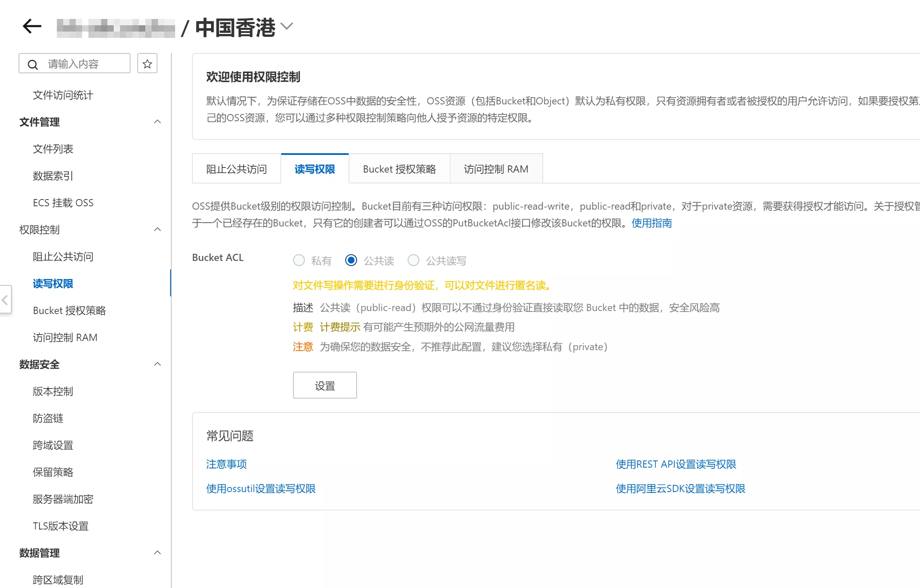Switch to the Bucket 授权策略 tab
Image resolution: width=920 pixels, height=588 pixels.
click(399, 169)
